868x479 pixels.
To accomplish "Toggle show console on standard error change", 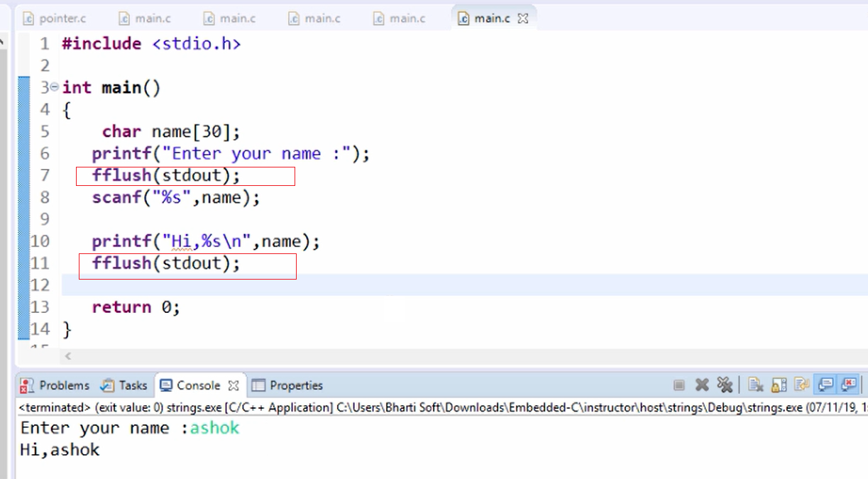I will [849, 385].
